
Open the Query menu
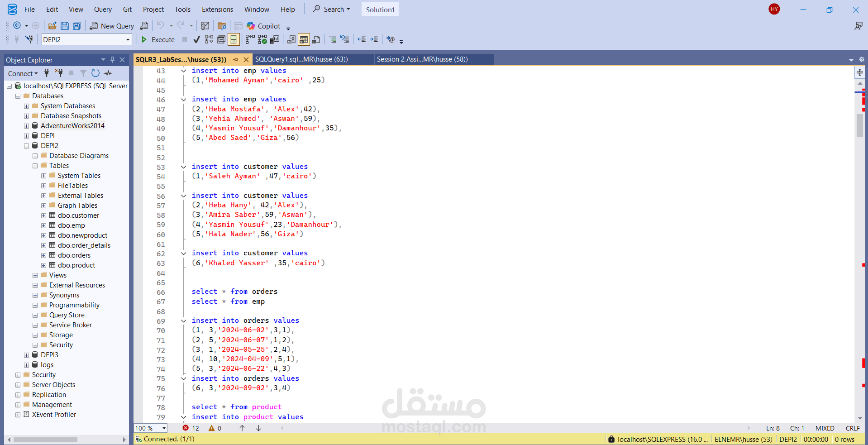coord(103,9)
